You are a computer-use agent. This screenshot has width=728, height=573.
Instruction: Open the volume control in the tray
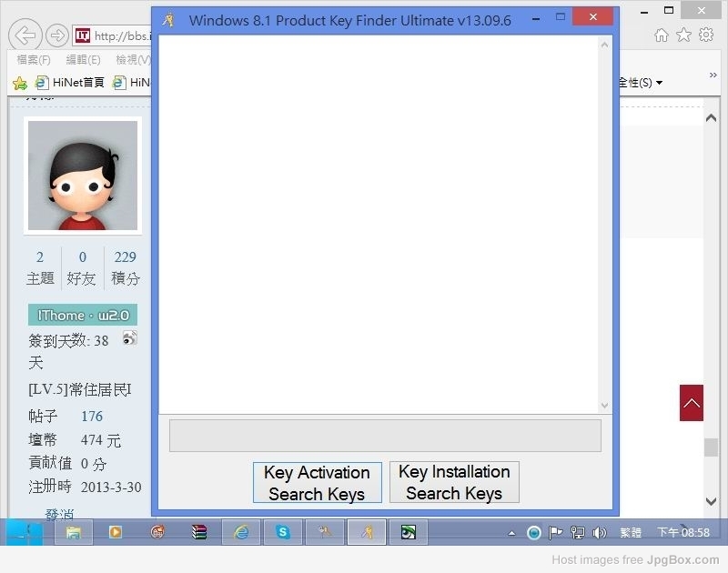(599, 533)
